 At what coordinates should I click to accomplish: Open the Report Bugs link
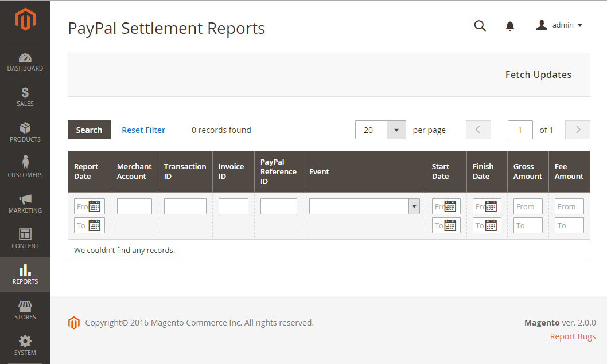pyautogui.click(x=572, y=336)
